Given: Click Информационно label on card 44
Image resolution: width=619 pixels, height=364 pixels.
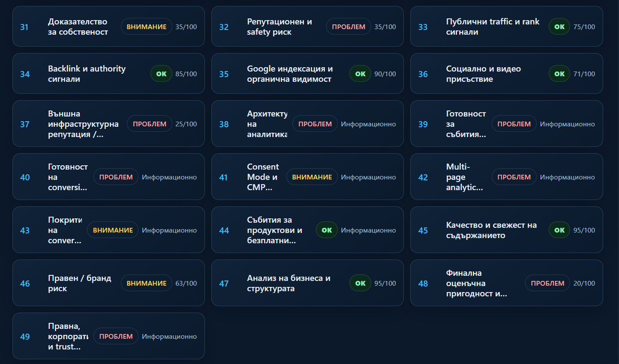Looking at the screenshot, I should [x=368, y=230].
